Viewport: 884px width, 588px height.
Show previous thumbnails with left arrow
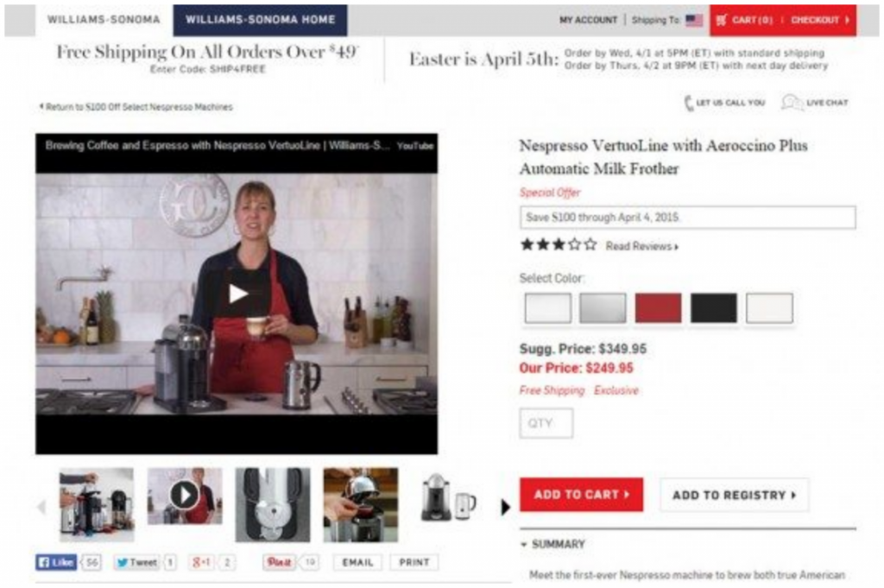[41, 507]
